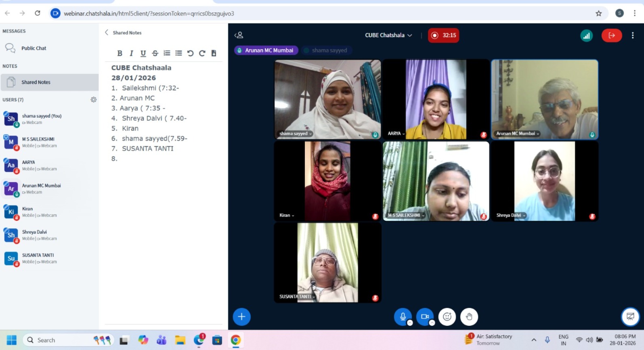The image size is (644, 350).
Task: Toggle bold formatting in Shared Notes
Action: [120, 53]
